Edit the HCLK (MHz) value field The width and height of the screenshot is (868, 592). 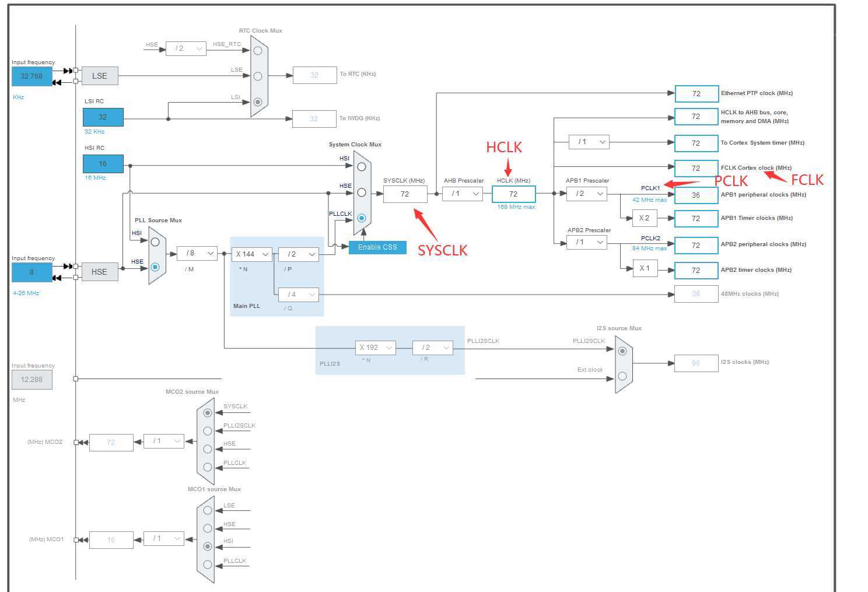(514, 194)
